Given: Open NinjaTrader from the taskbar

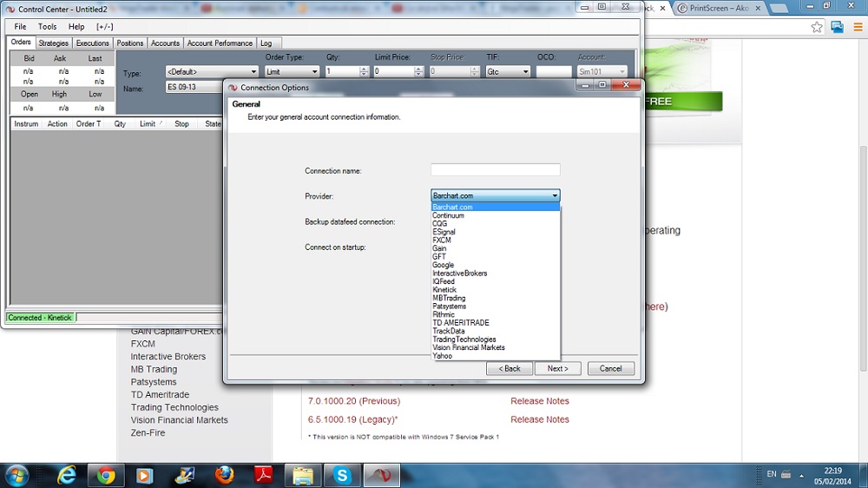Looking at the screenshot, I should 381,475.
